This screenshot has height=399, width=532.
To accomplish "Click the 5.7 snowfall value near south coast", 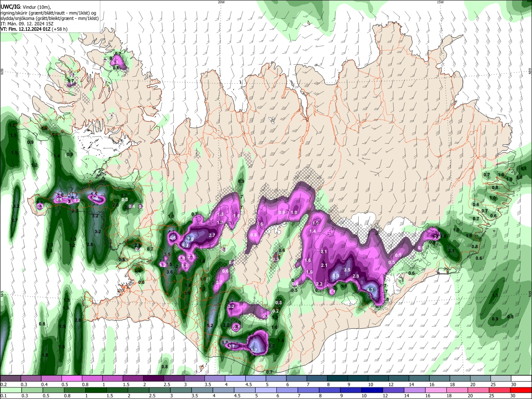I will 255,351.
